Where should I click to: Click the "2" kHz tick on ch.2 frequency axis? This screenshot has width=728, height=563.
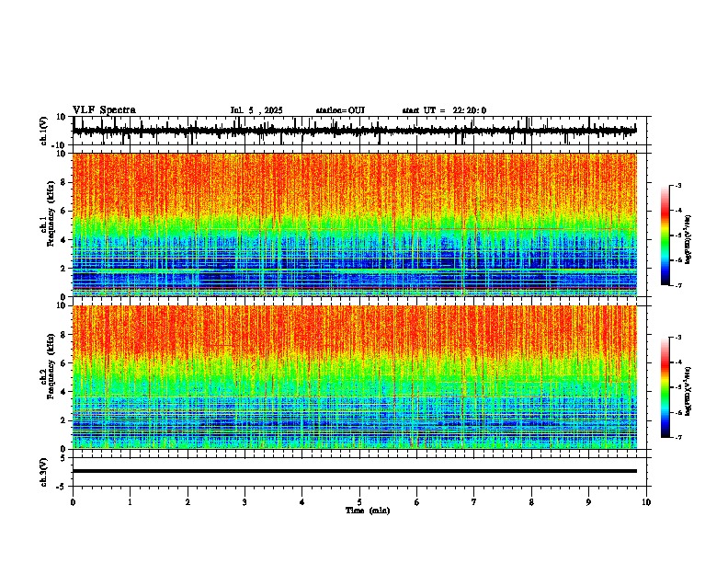pos(64,420)
